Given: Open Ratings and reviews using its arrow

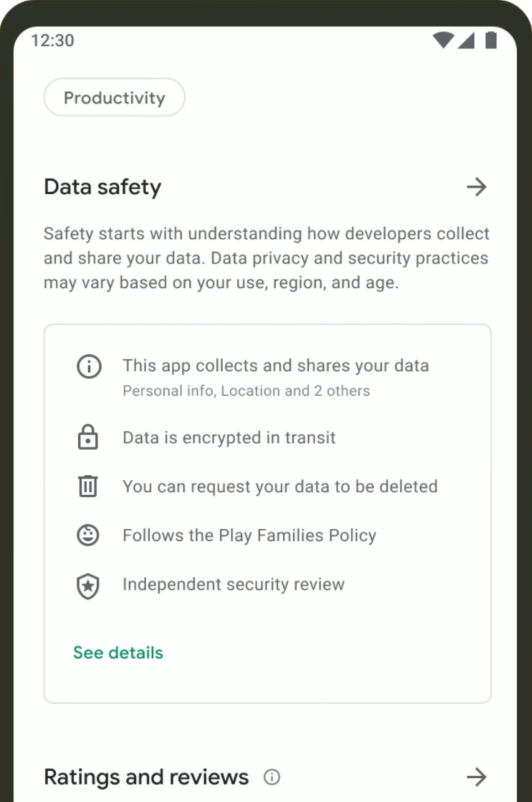Looking at the screenshot, I should [476, 777].
